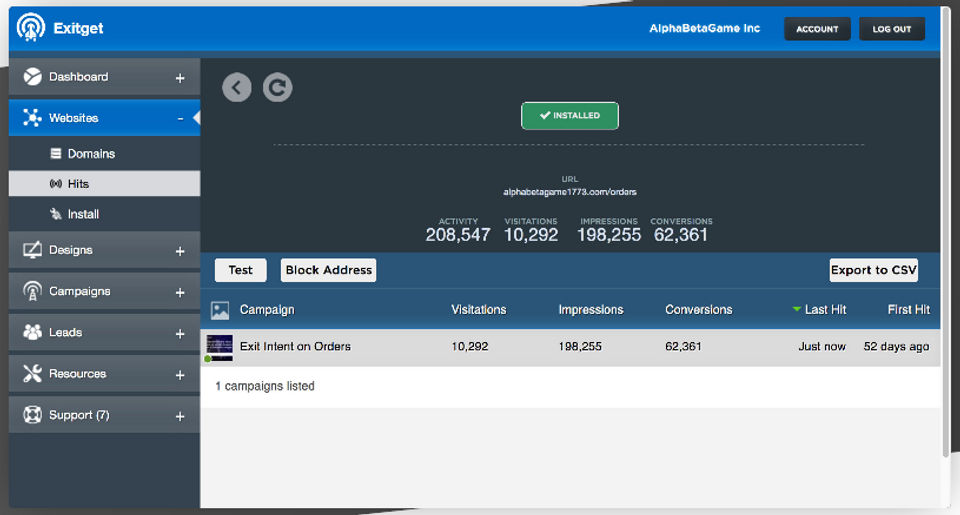
Task: Click the ACCOUNT button
Action: [x=817, y=29]
